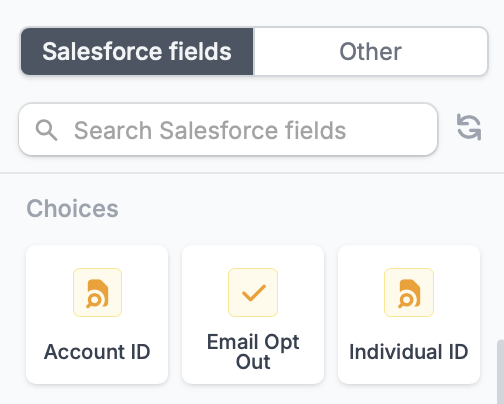Click the Choices section heading
The height and width of the screenshot is (404, 504).
click(x=72, y=208)
